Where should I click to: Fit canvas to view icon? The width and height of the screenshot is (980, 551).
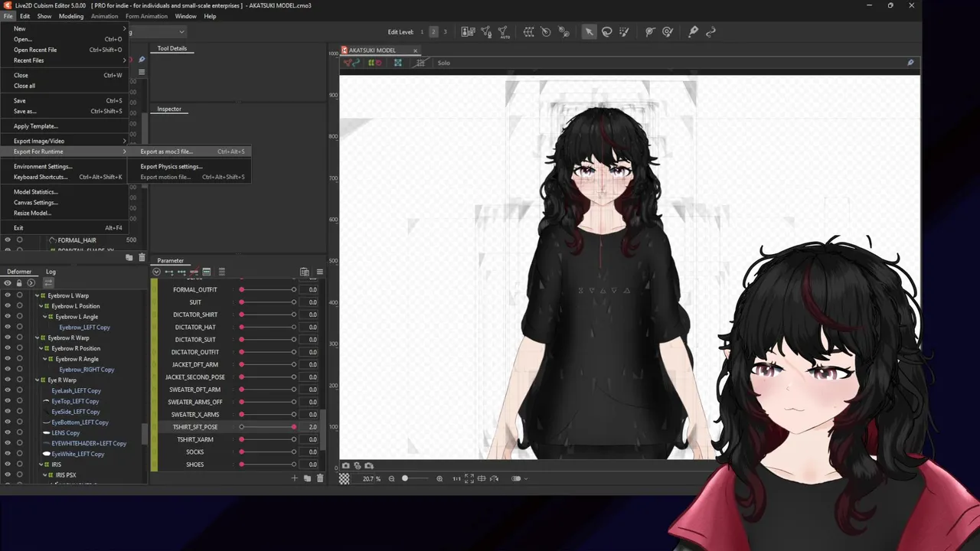tap(469, 478)
